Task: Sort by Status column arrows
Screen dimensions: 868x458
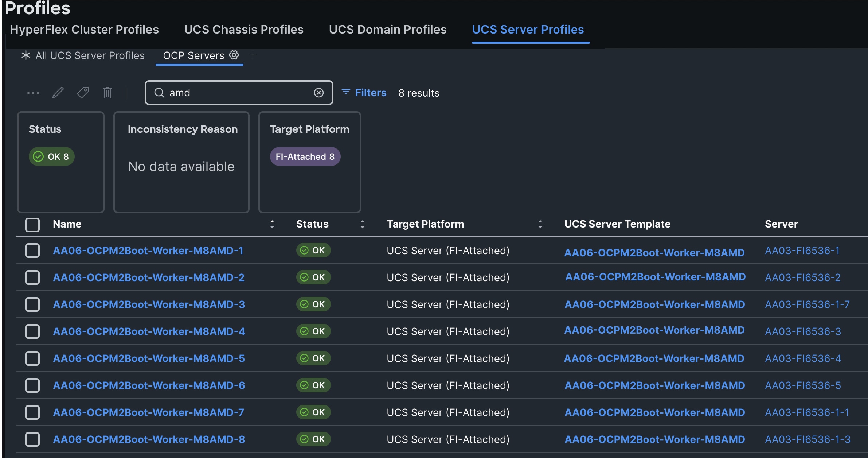Action: 362,224
